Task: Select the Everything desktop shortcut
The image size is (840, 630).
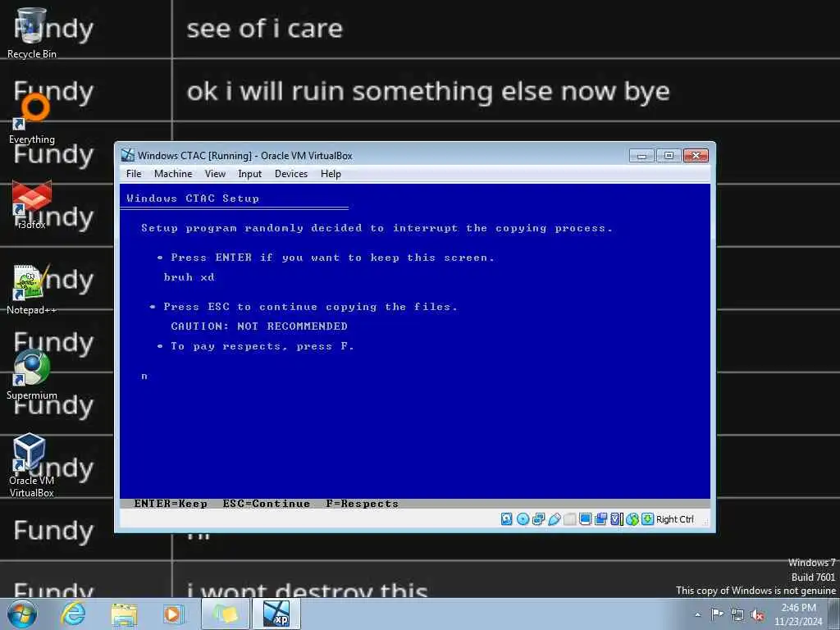Action: [32, 119]
